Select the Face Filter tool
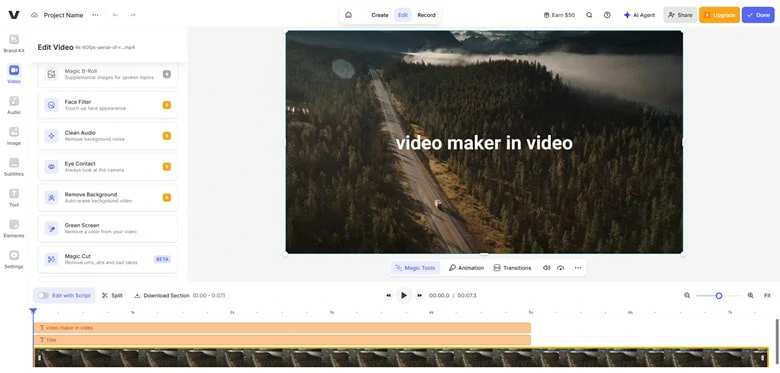This screenshot has height=373, width=780. click(x=107, y=105)
